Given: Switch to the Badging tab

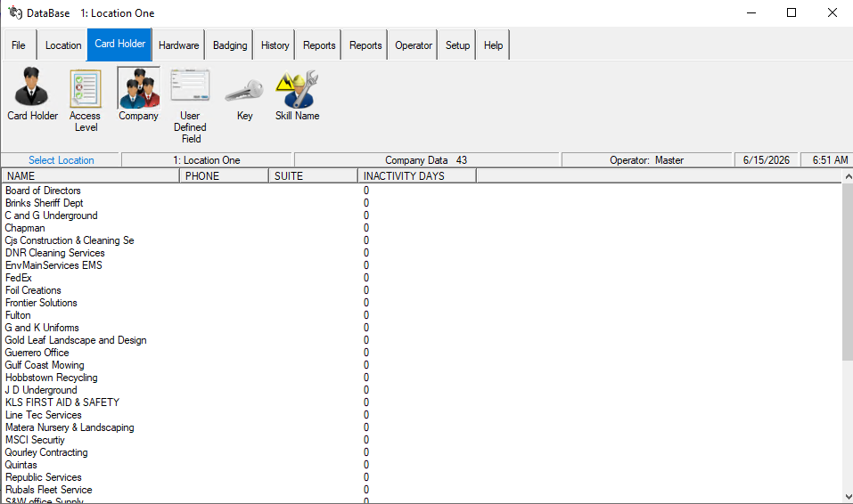Looking at the screenshot, I should click(230, 45).
